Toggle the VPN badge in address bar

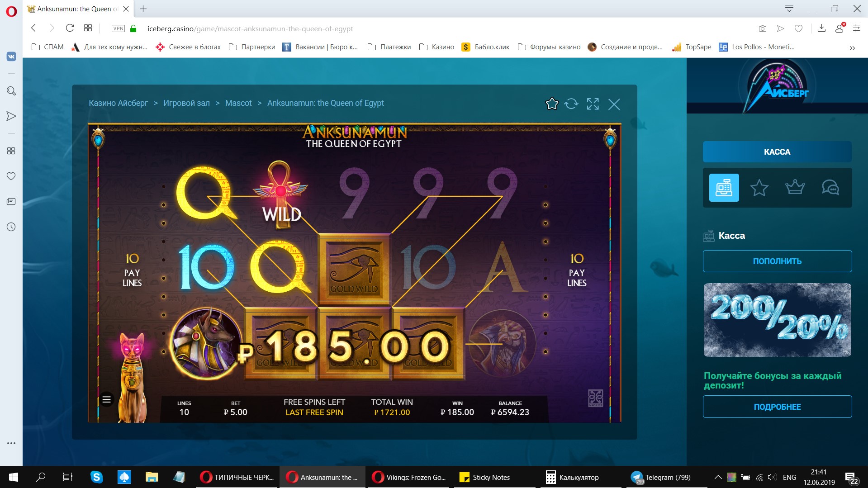click(x=118, y=28)
